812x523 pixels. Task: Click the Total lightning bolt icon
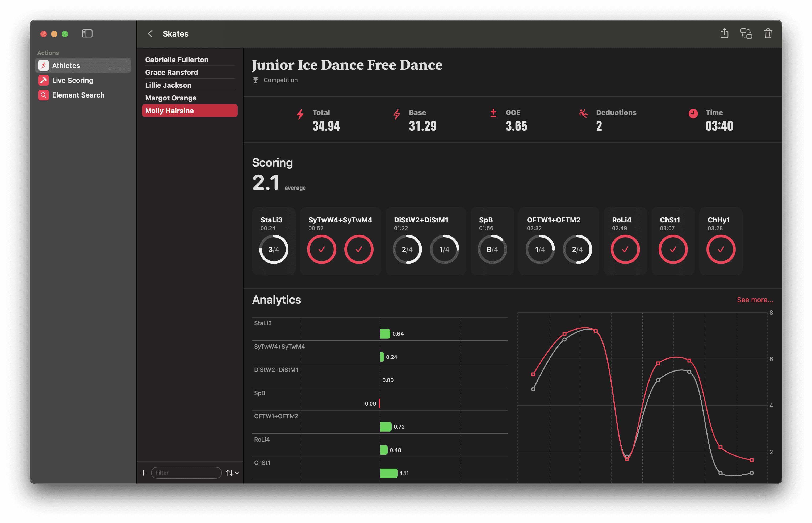pyautogui.click(x=300, y=114)
